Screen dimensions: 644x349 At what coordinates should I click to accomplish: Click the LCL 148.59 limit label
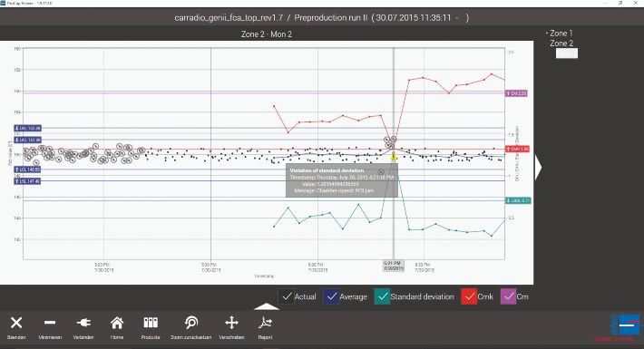click(27, 170)
